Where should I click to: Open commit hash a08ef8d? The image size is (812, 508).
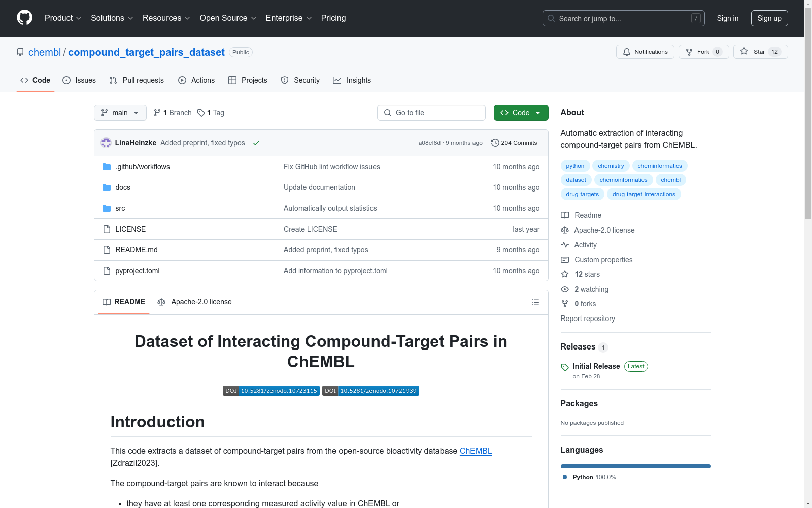click(429, 143)
